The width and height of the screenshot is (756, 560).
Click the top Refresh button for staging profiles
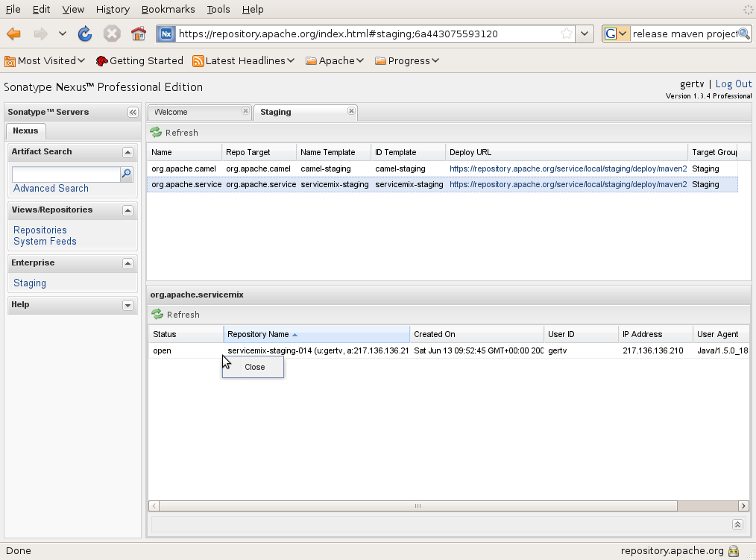point(174,133)
